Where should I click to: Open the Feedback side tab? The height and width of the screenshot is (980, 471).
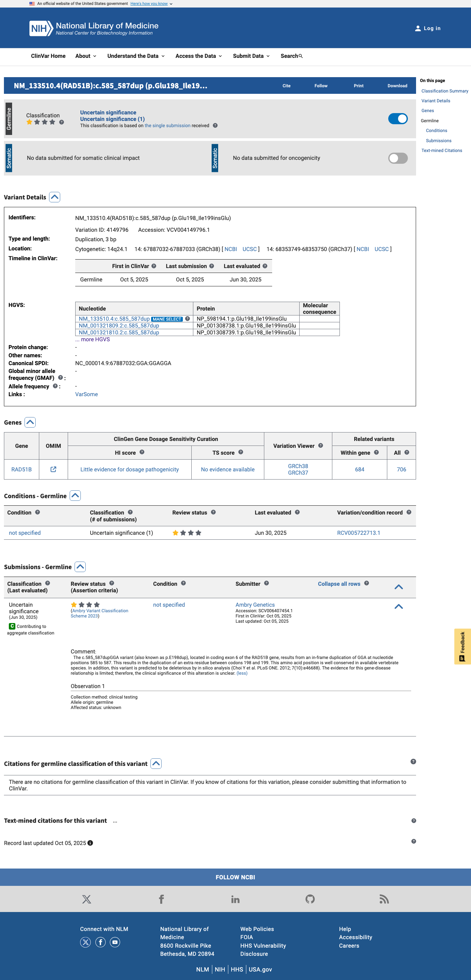click(x=462, y=646)
